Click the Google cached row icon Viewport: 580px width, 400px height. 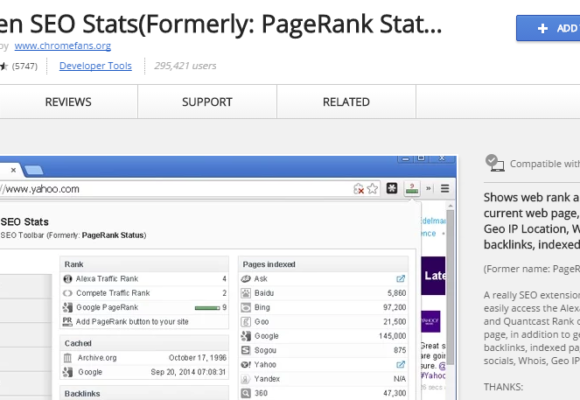click(68, 372)
